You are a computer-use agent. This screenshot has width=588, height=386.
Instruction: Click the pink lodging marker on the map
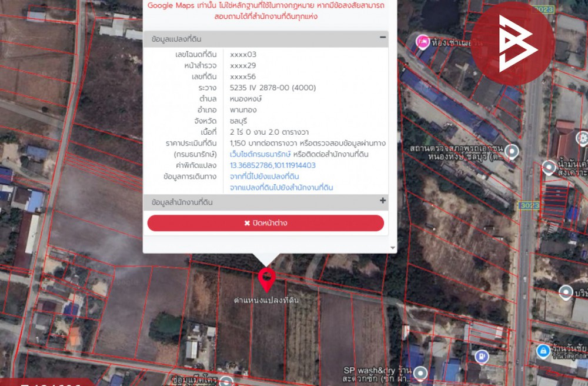[x=422, y=42]
